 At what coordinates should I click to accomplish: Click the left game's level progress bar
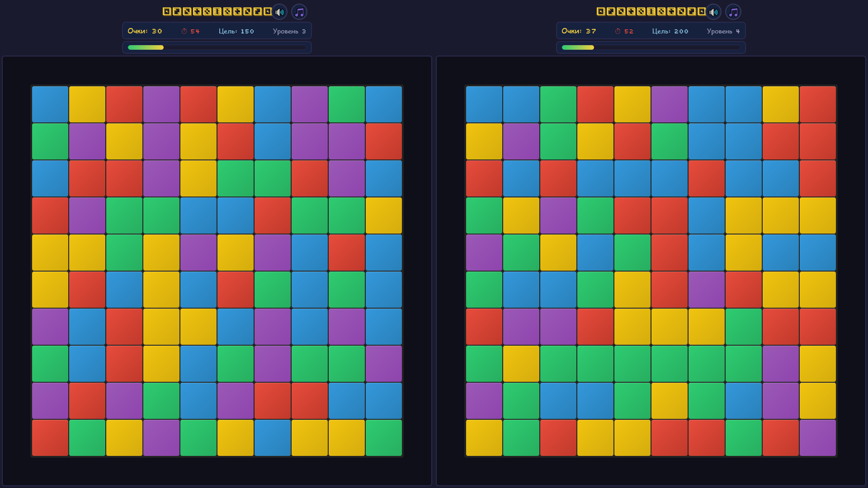click(x=217, y=47)
